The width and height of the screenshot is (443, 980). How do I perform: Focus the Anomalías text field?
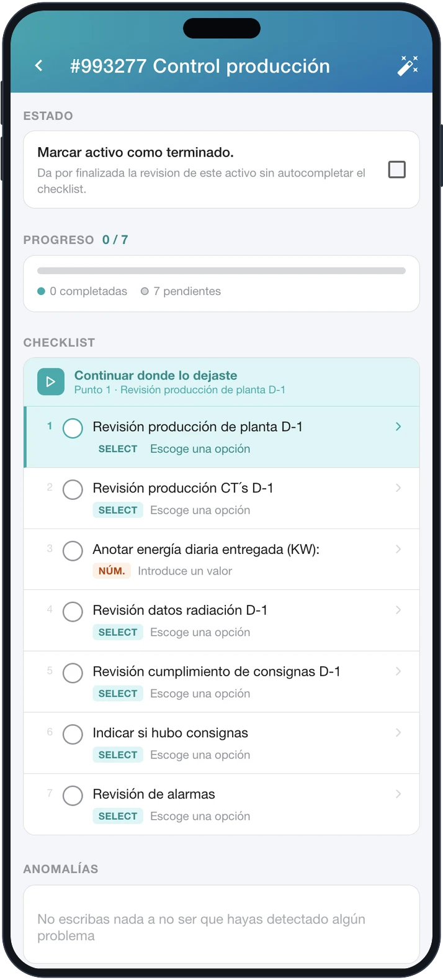(x=221, y=924)
